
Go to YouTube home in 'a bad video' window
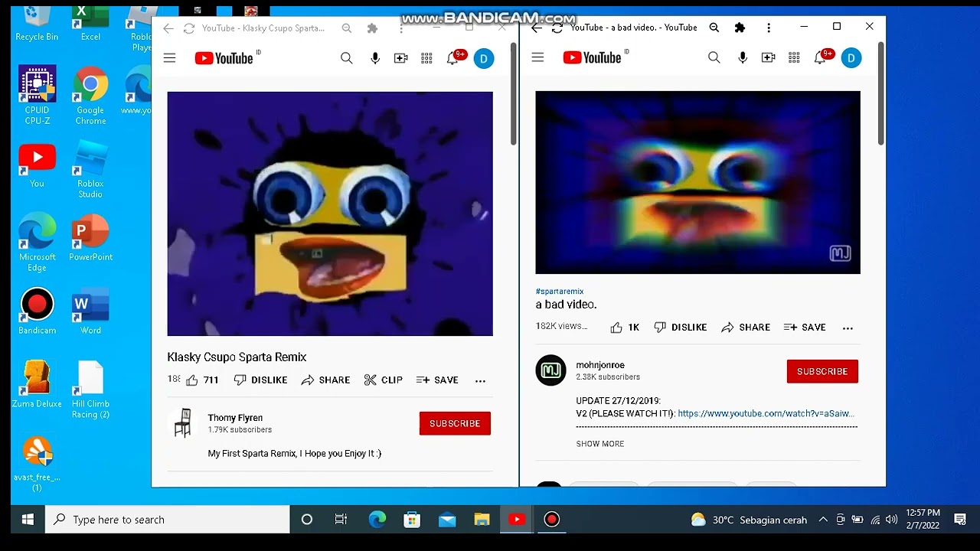tap(593, 57)
